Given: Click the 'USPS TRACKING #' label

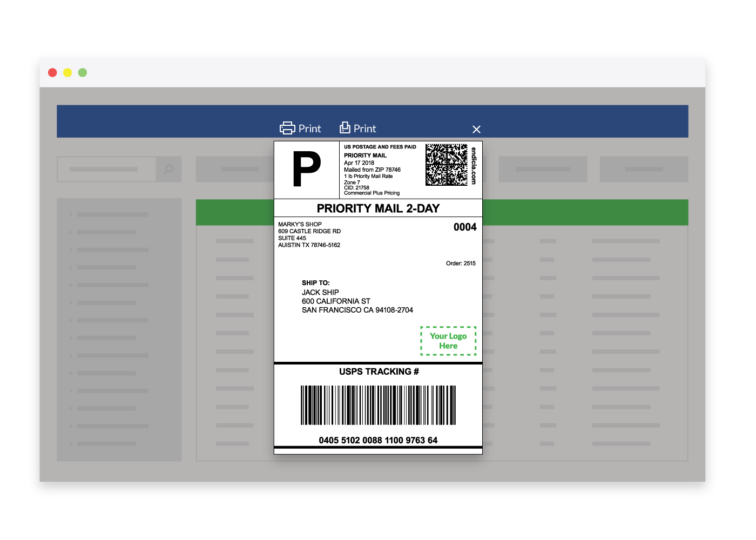Looking at the screenshot, I should (x=379, y=372).
